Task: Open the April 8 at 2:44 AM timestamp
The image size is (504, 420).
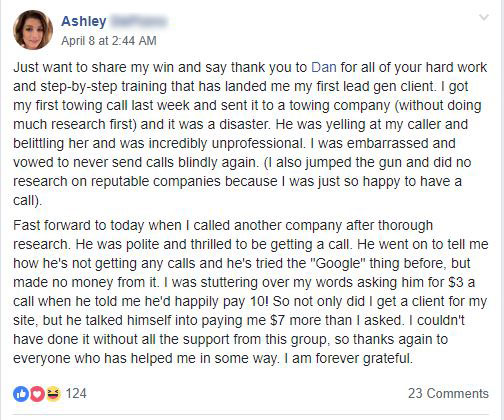Action: (109, 41)
